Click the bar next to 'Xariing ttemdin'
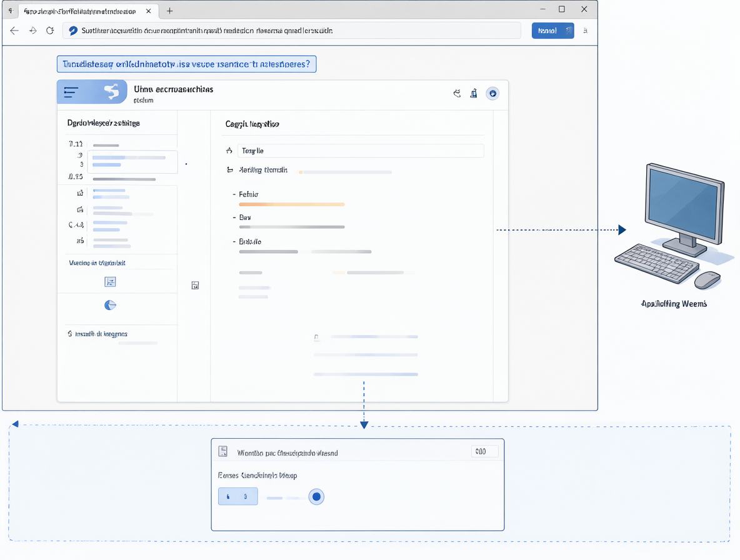 point(346,172)
